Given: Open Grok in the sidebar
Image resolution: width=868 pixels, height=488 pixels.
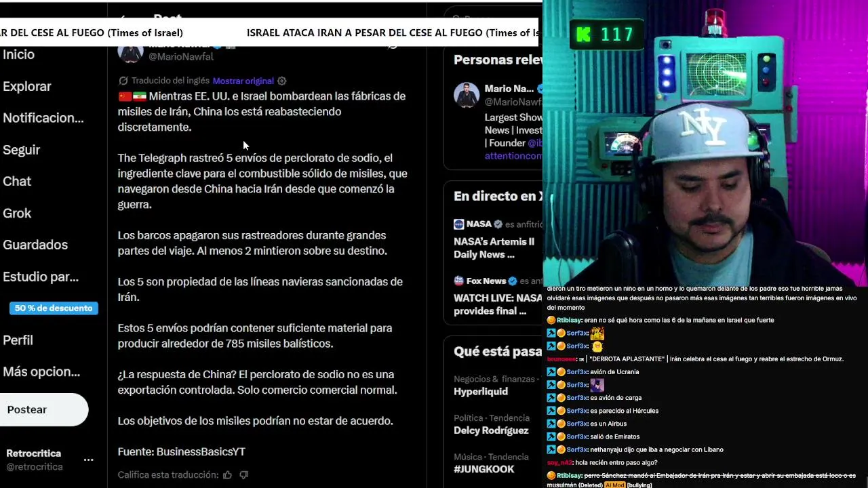Looking at the screenshot, I should [x=17, y=213].
